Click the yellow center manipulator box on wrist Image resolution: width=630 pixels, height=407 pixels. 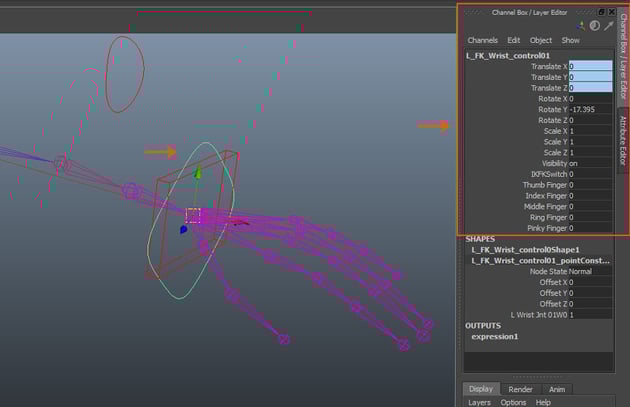coord(194,215)
